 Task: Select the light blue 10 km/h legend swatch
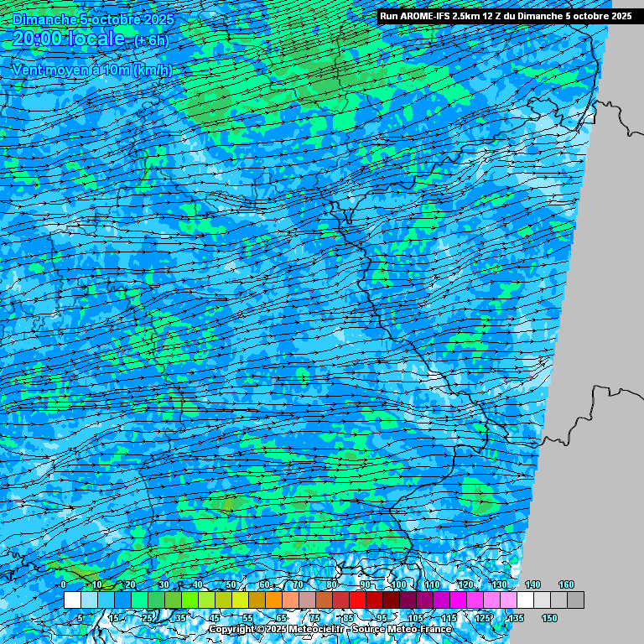pos(89,600)
